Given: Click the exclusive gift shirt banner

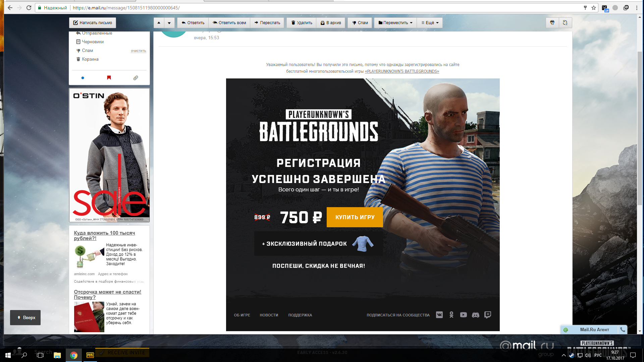Looking at the screenshot, I should point(318,244).
